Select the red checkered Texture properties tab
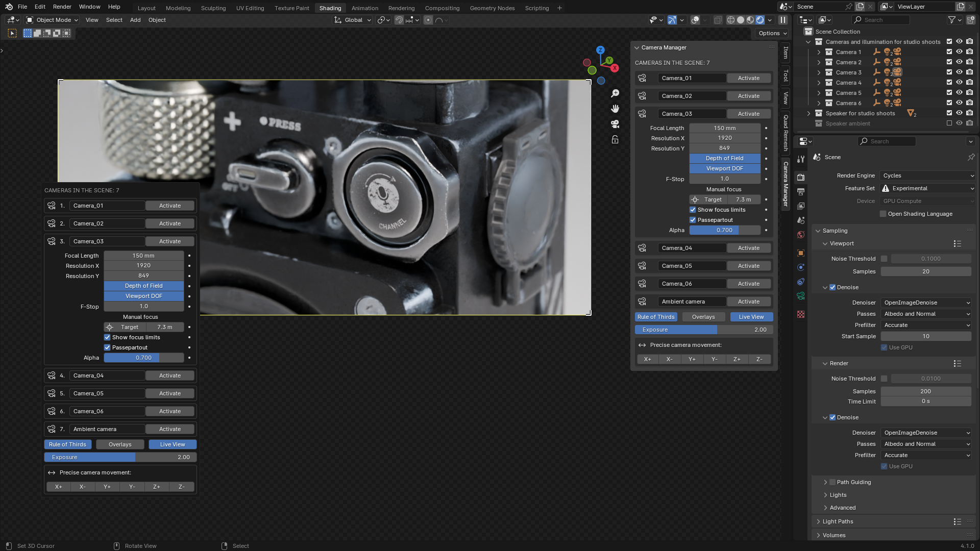Viewport: 980px width, 551px height. (x=801, y=313)
